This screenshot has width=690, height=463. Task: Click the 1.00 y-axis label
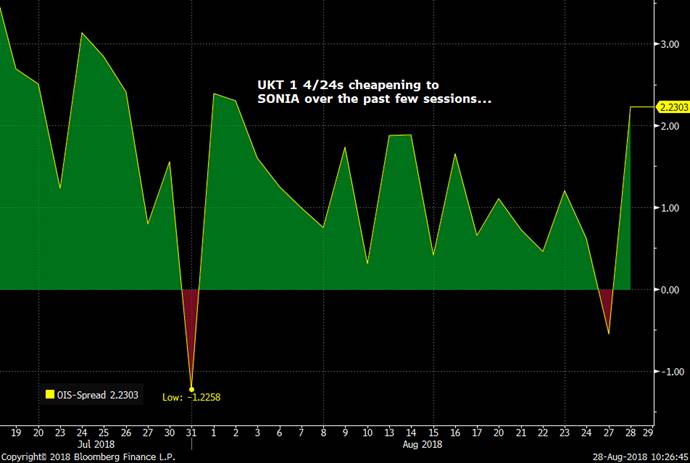click(x=669, y=208)
